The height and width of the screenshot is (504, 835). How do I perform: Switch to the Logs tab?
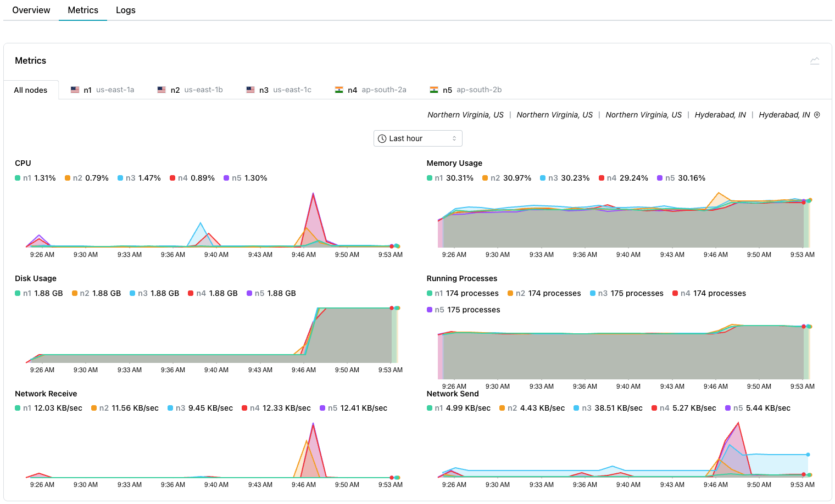[x=125, y=10]
